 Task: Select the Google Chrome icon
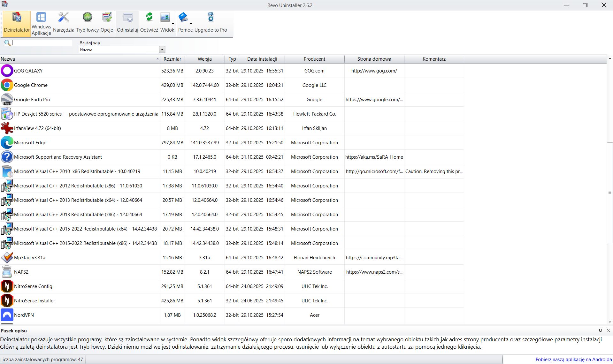pos(7,85)
